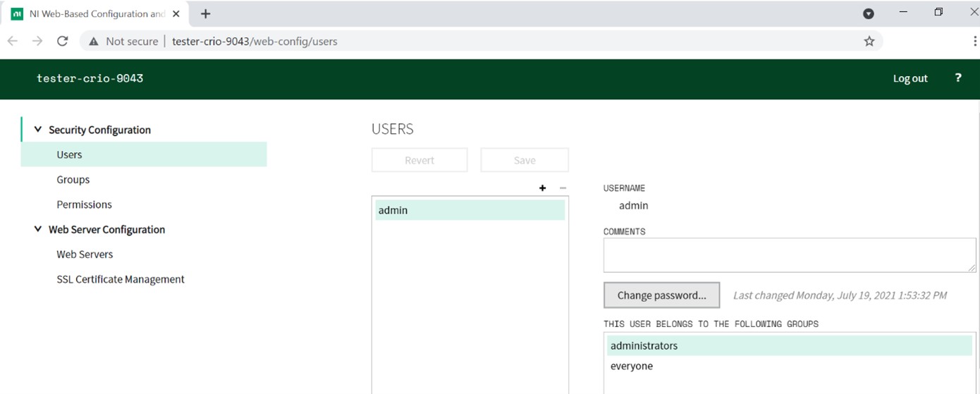Click the browser back arrow

pos(13,42)
